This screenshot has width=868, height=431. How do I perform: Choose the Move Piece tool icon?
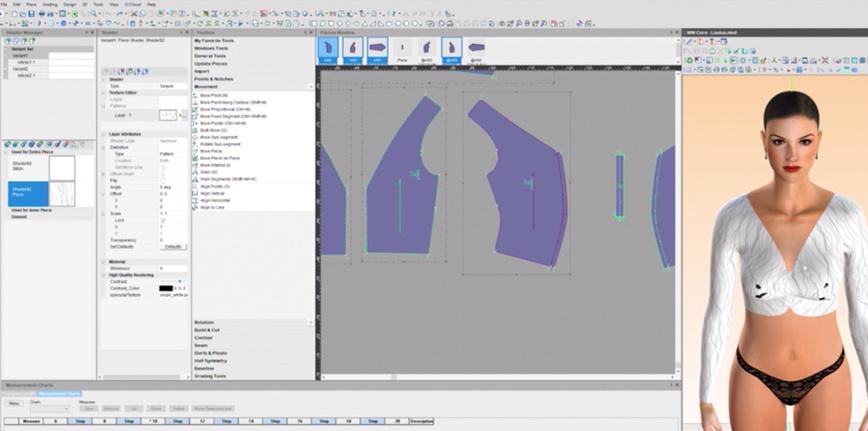pos(195,151)
